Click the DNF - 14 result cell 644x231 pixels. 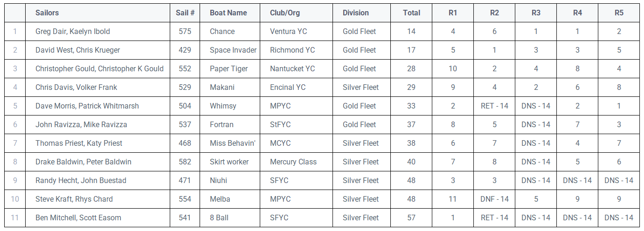pos(494,199)
